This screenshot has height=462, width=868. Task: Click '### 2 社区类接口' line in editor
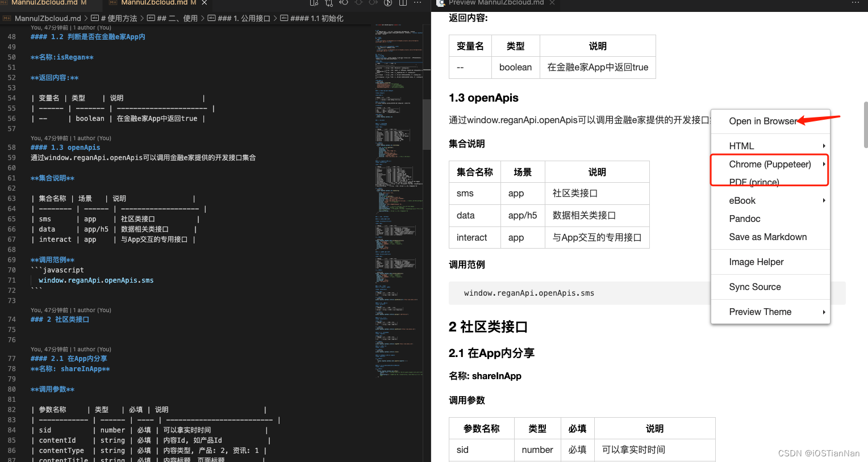pyautogui.click(x=60, y=320)
